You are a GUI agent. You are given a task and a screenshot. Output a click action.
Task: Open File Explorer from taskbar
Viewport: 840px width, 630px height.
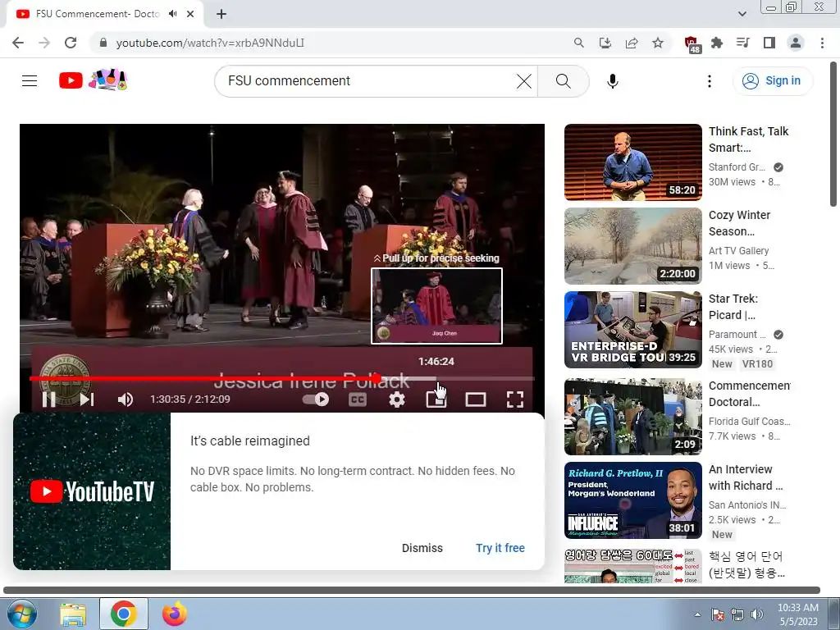coord(73,614)
